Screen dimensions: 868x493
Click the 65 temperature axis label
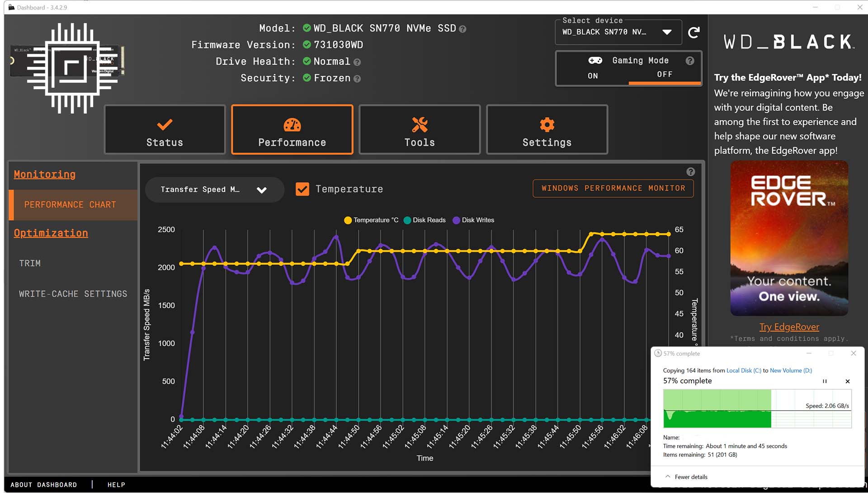click(x=679, y=230)
